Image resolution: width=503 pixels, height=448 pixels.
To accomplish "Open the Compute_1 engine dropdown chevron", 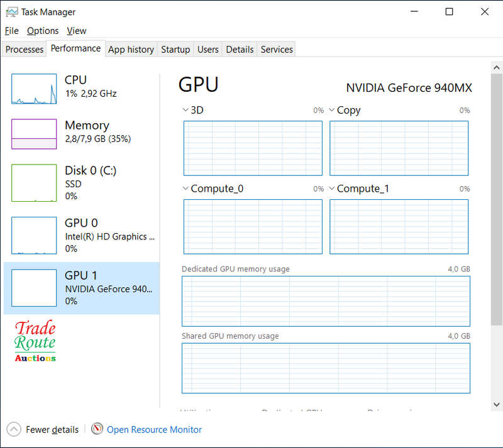I will click(x=332, y=188).
